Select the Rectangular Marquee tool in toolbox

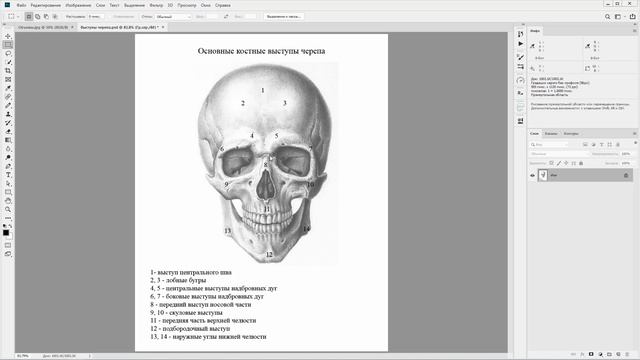click(8, 45)
